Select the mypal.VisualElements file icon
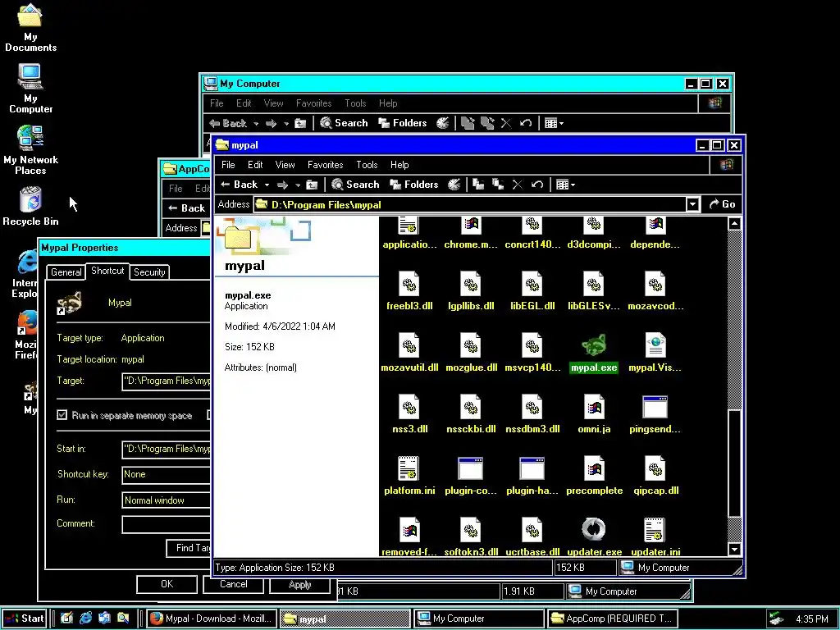 tap(655, 345)
